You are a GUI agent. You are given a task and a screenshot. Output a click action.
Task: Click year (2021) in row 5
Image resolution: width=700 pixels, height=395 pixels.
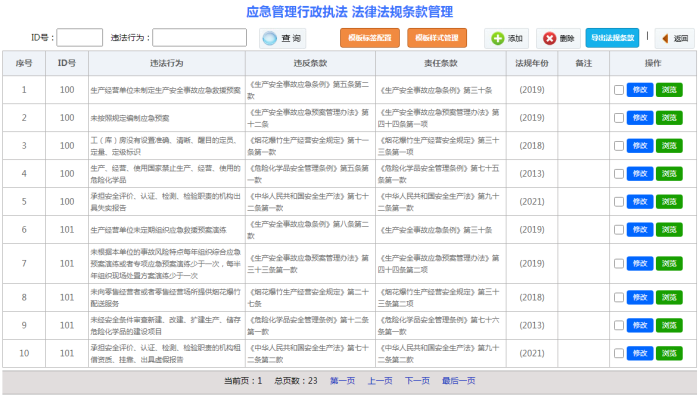[532, 202]
